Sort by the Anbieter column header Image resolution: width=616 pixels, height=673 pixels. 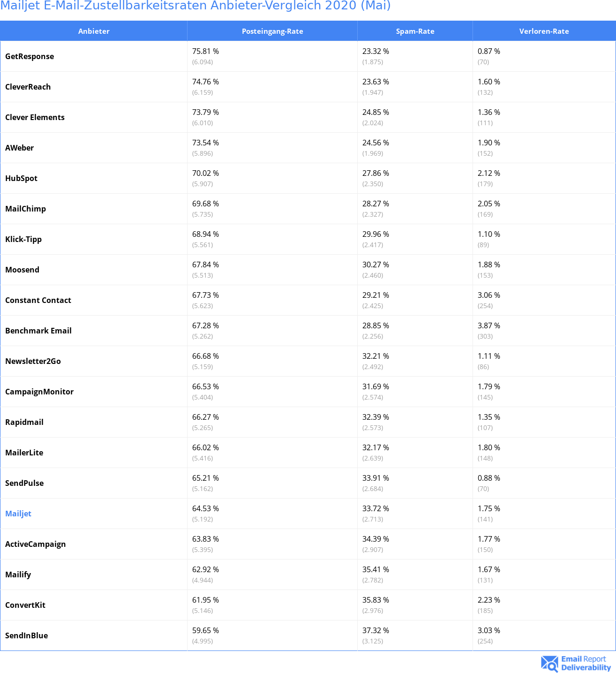(x=94, y=31)
